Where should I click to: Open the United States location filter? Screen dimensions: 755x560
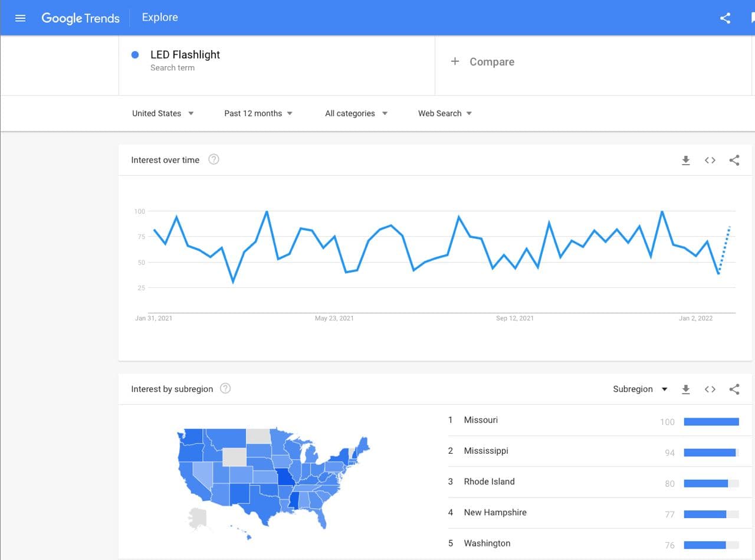[x=163, y=113]
